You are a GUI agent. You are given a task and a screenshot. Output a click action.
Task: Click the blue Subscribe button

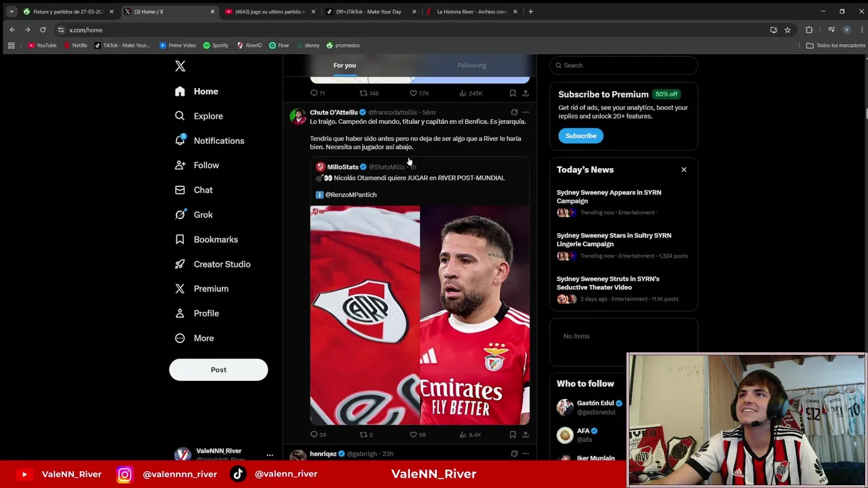(581, 136)
